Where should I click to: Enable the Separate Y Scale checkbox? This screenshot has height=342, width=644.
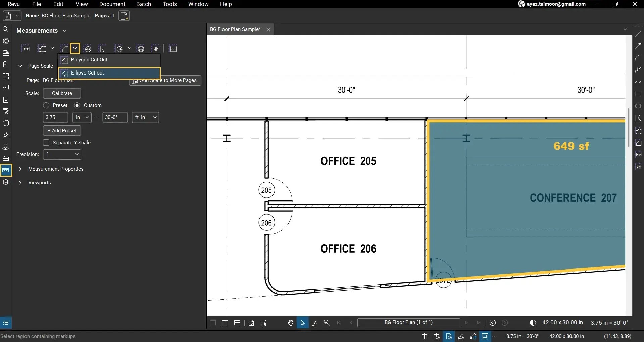click(x=46, y=143)
